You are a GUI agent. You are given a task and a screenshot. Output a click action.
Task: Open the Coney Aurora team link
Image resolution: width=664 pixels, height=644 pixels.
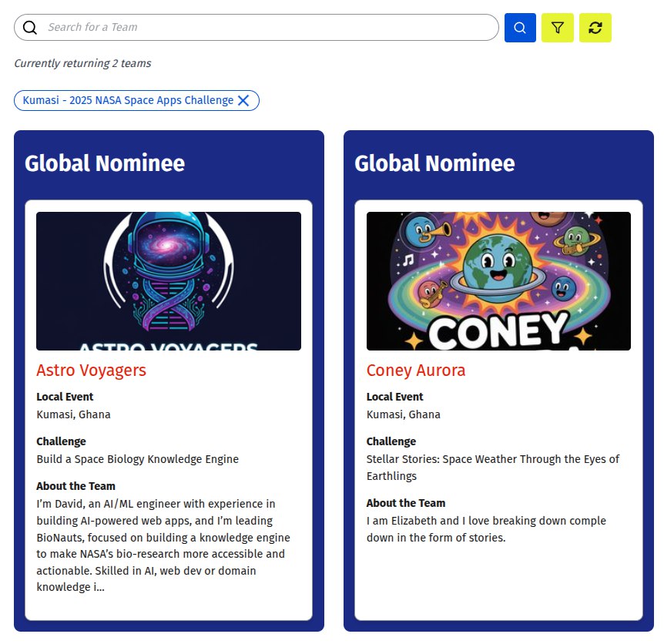point(416,370)
